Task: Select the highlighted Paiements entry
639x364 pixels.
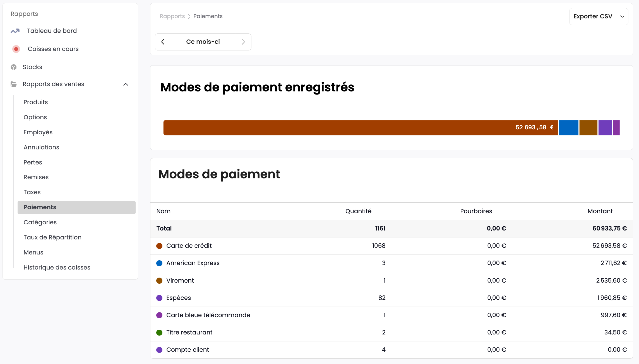Action: [x=40, y=207]
